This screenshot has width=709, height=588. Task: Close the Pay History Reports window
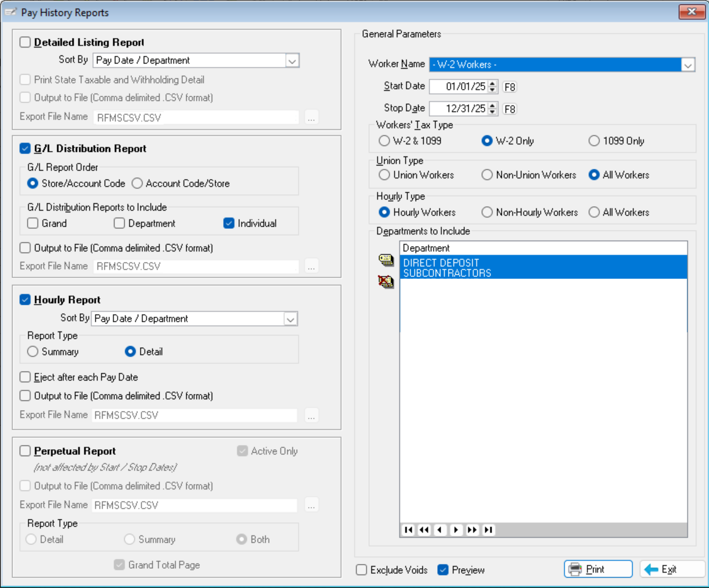[x=692, y=11]
